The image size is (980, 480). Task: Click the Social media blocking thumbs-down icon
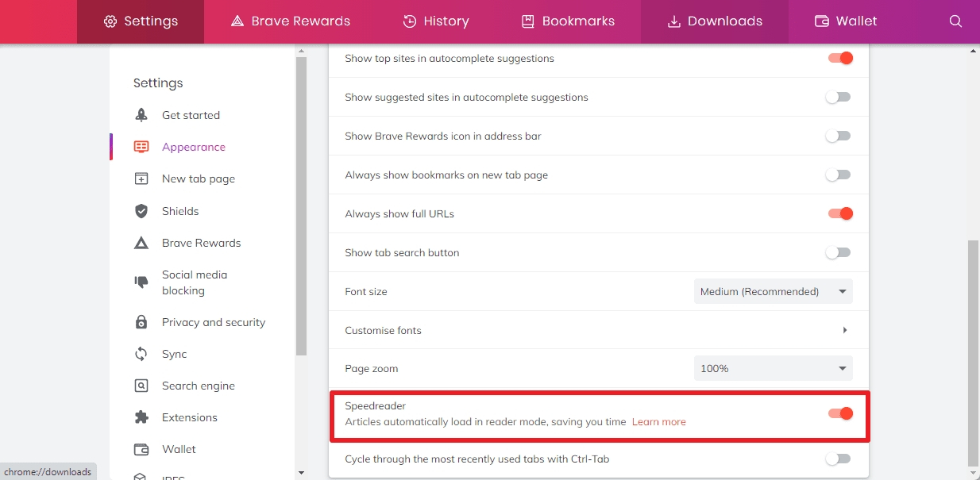(141, 282)
